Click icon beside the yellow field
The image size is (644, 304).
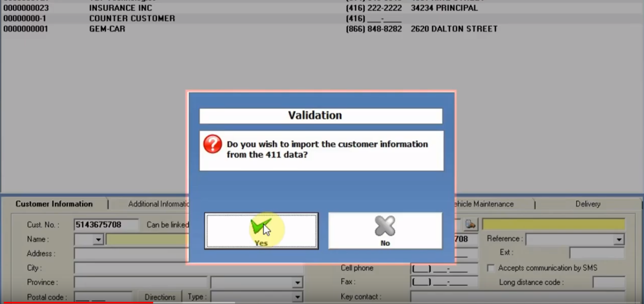[x=470, y=224]
